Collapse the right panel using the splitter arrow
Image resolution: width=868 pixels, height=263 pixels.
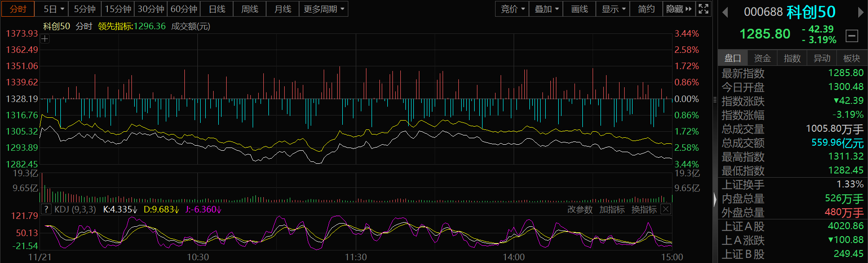[x=715, y=199]
